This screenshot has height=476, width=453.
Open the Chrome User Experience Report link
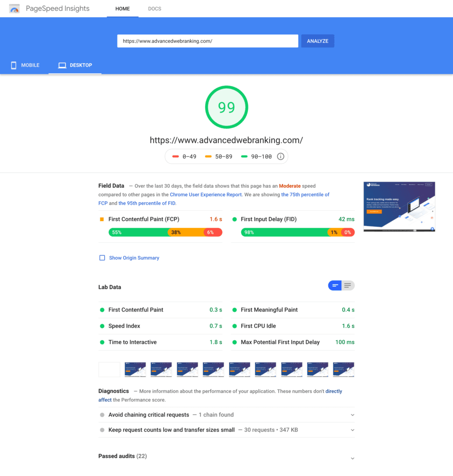point(206,195)
